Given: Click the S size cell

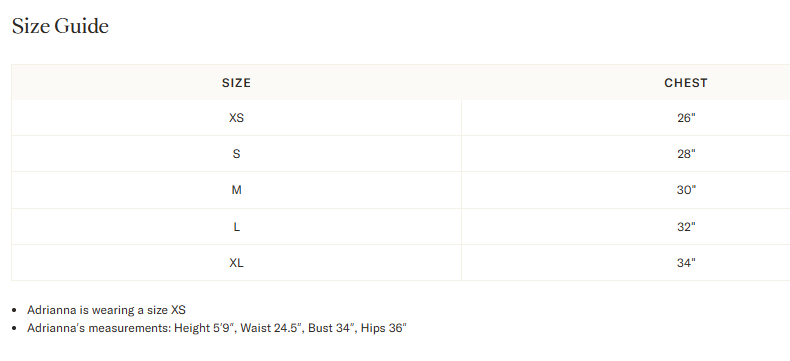Looking at the screenshot, I should (236, 154).
